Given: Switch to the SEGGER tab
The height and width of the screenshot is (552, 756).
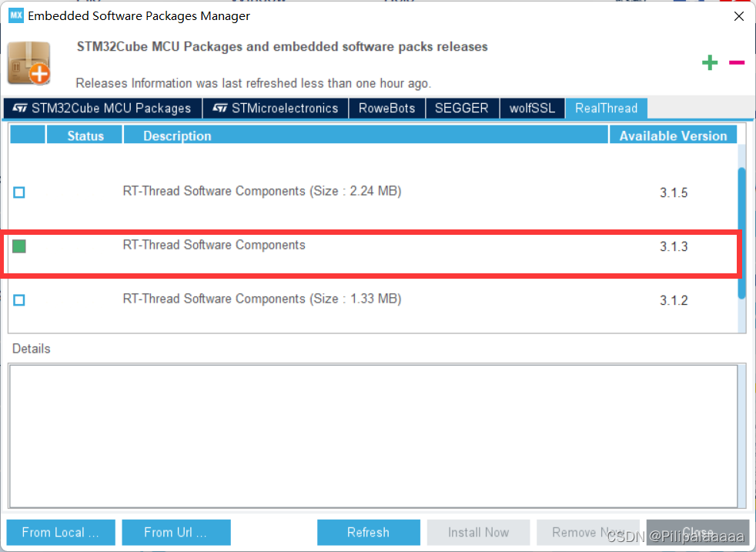Looking at the screenshot, I should pyautogui.click(x=462, y=108).
